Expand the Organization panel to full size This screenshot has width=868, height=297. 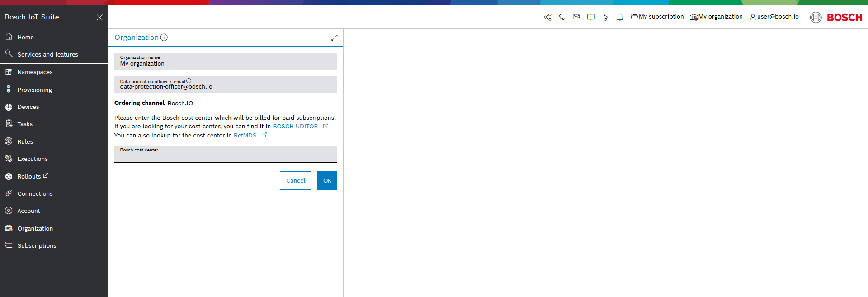coord(335,38)
